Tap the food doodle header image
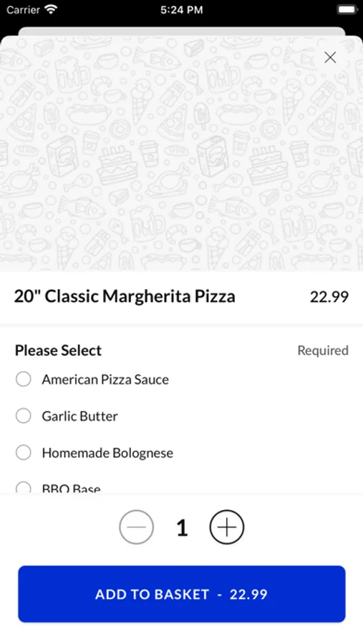This screenshot has height=644, width=363. [181, 154]
